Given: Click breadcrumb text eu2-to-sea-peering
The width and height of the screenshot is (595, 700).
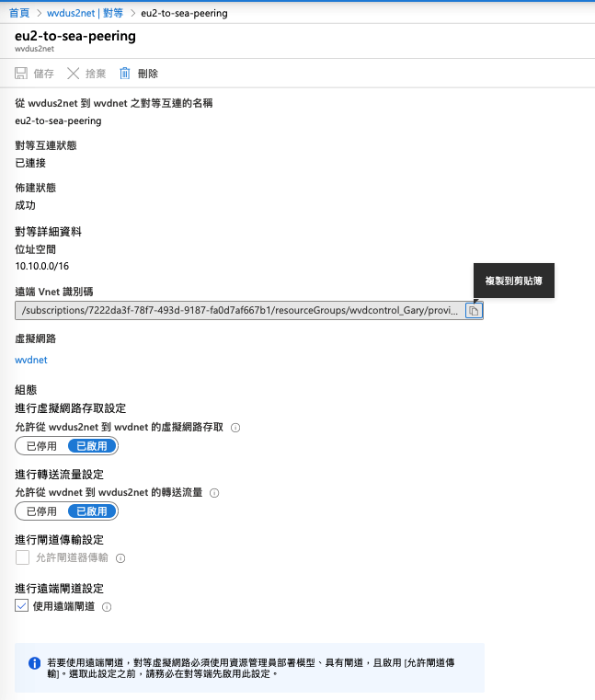Looking at the screenshot, I should click(x=184, y=14).
